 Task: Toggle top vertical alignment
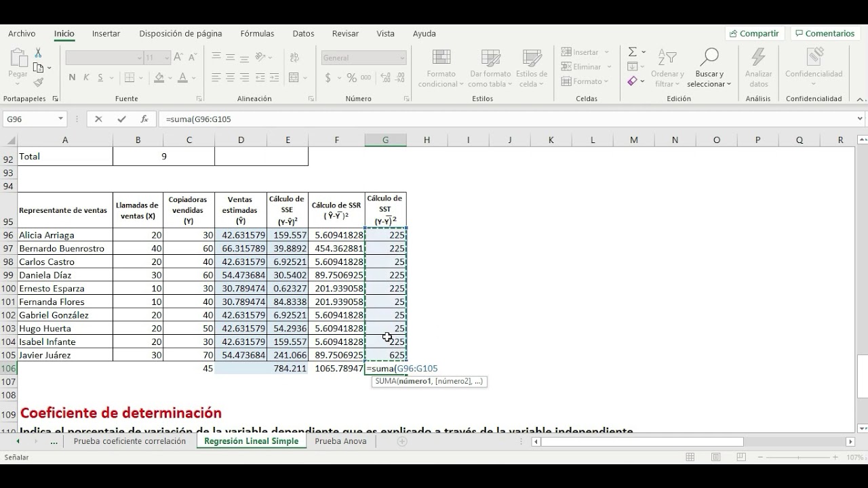tap(216, 58)
